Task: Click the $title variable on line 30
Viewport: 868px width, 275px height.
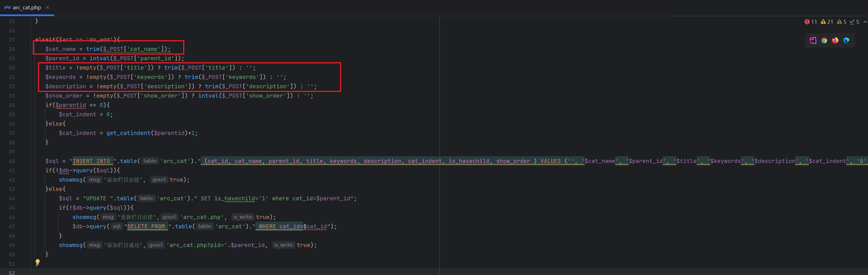Action: tap(55, 68)
